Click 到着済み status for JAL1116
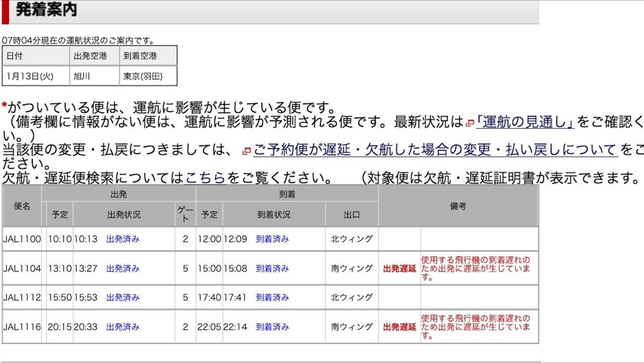The image size is (644, 363). 272,327
